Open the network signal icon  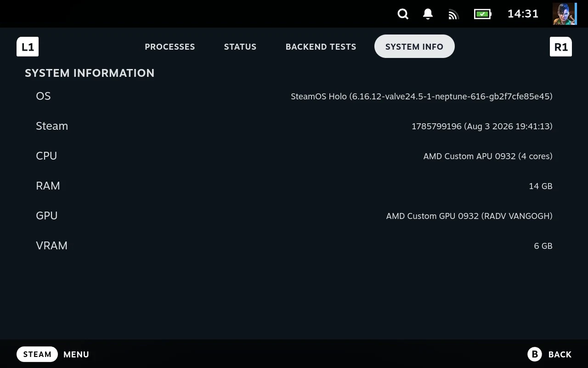pos(453,15)
